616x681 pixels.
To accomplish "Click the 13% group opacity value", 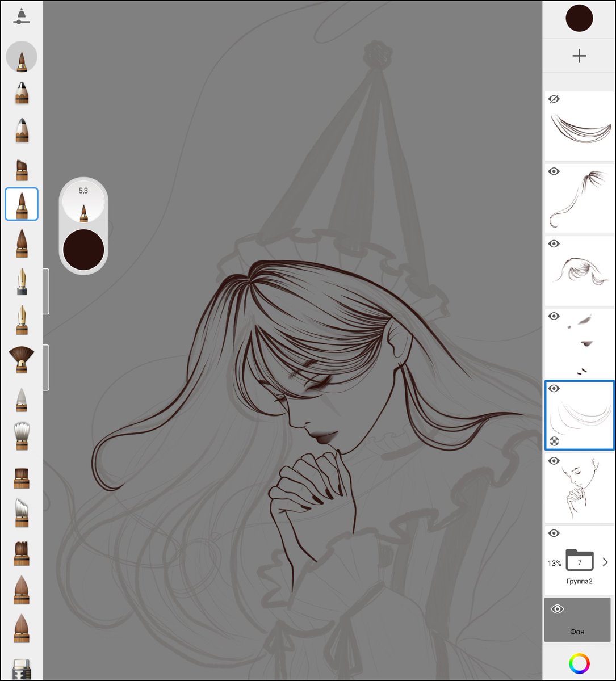I will [x=555, y=563].
